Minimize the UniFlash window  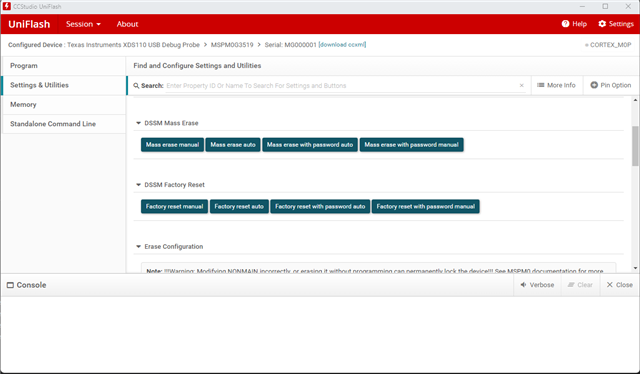point(582,7)
